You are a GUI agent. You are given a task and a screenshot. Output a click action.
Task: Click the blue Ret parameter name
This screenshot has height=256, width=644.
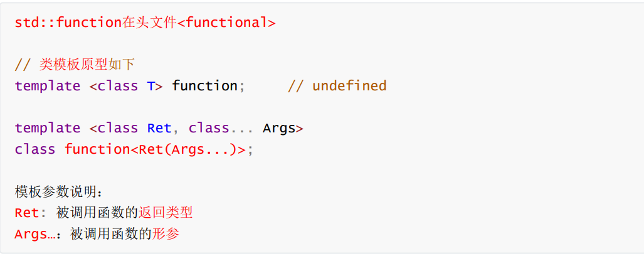(x=159, y=128)
